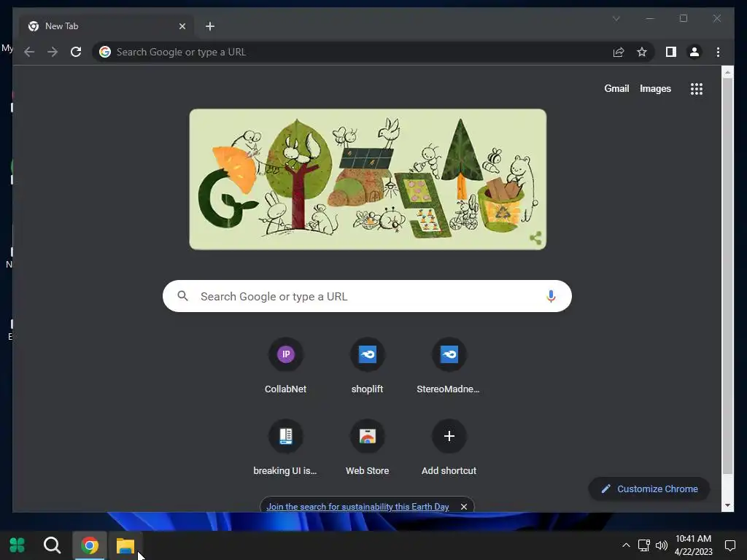
Task: Bookmark this tab with the star icon
Action: pyautogui.click(x=642, y=52)
